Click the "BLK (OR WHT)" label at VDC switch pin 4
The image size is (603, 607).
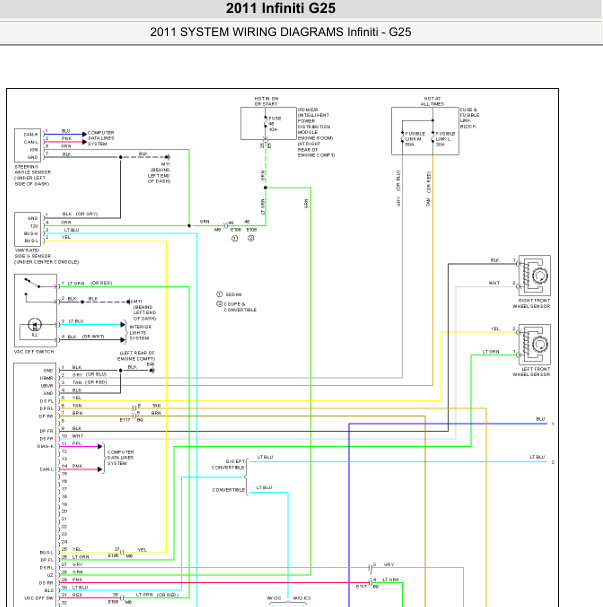point(86,337)
